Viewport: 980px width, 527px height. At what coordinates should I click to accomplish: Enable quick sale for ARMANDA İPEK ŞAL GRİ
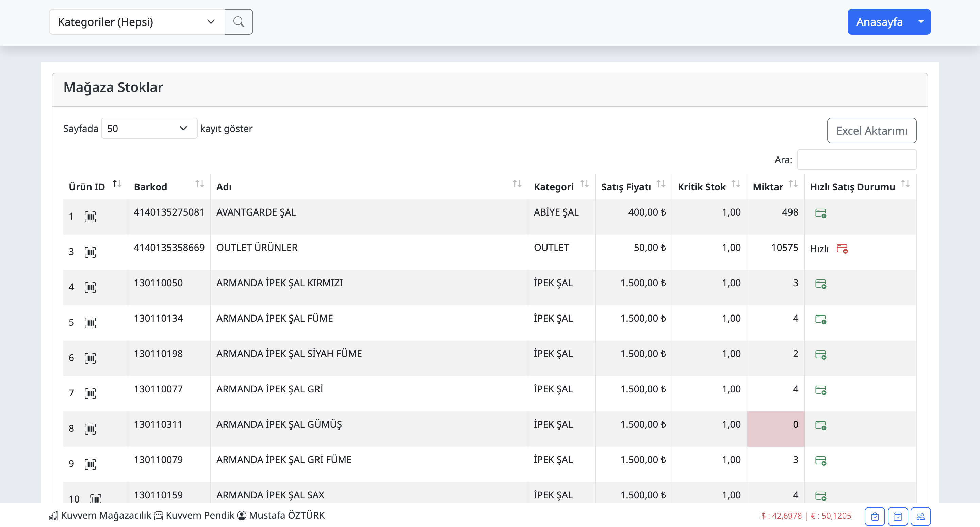tap(821, 390)
